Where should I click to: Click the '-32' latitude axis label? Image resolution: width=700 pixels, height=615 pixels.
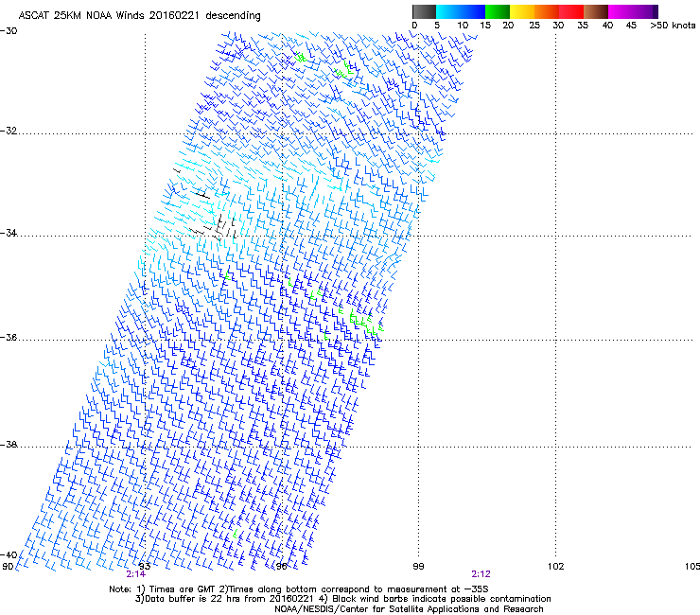[9, 131]
